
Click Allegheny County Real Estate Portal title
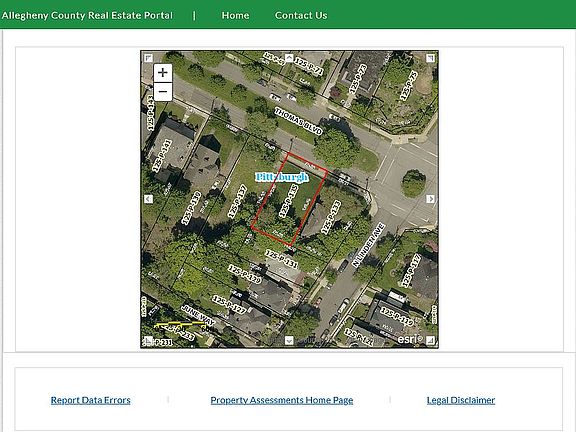click(87, 15)
